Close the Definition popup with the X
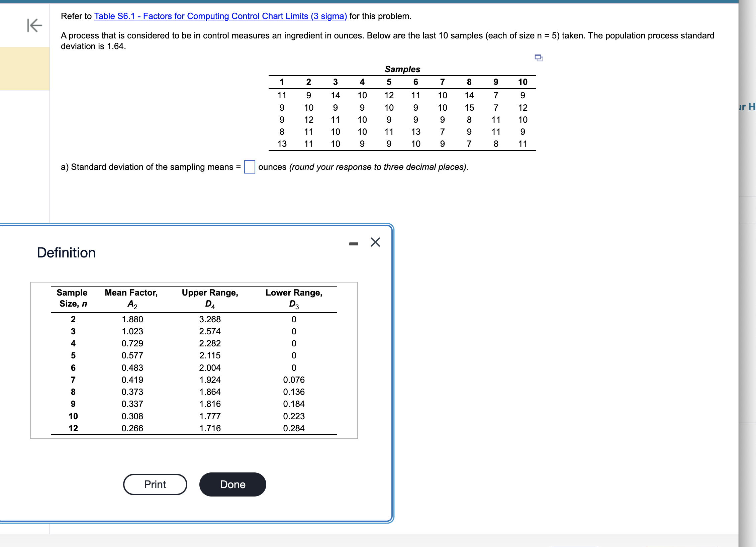The image size is (756, 547). [x=375, y=242]
